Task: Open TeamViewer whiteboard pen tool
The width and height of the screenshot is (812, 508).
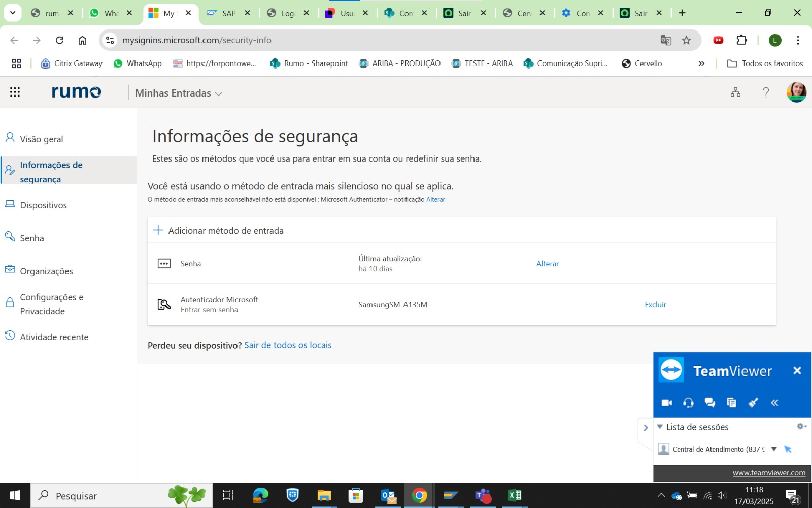Action: pyautogui.click(x=753, y=402)
